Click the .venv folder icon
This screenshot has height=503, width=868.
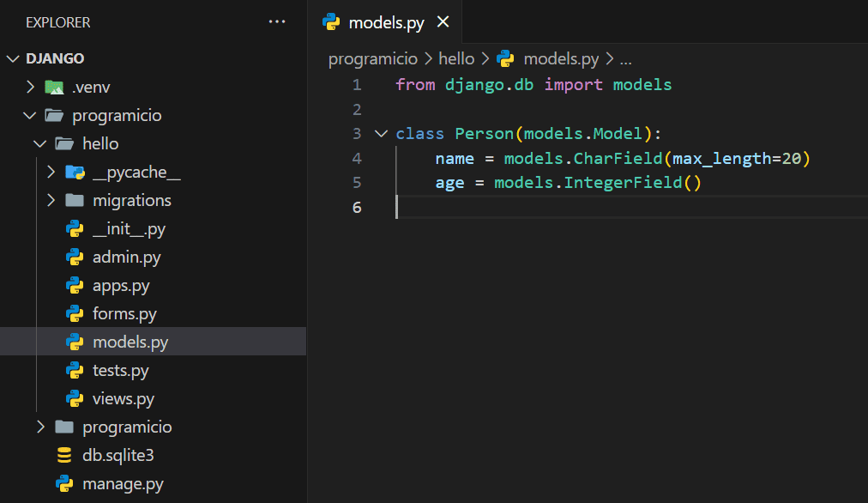click(54, 87)
